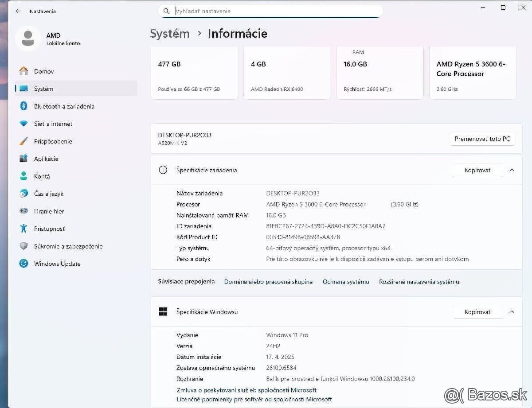Screen dimensions: 532x408
Task: Go to Domov home page
Action: tap(44, 71)
